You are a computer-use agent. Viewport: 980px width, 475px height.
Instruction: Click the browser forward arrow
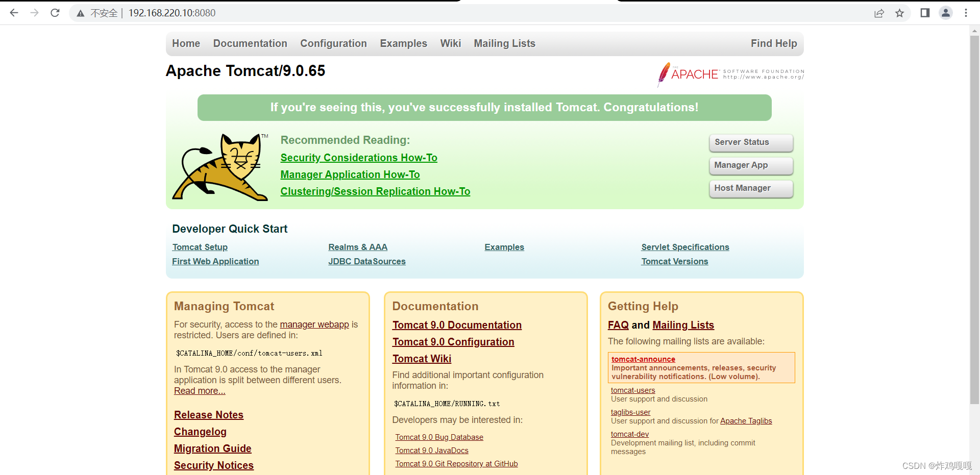pyautogui.click(x=35, y=13)
